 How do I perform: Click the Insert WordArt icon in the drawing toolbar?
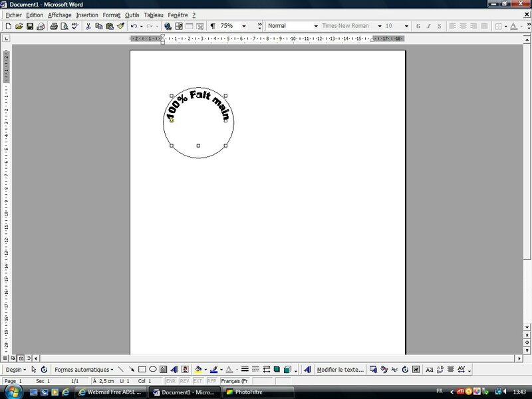point(174,369)
